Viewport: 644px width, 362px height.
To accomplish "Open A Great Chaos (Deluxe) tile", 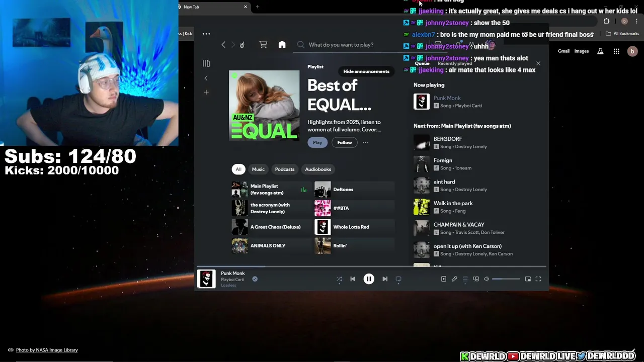I will tap(271, 227).
